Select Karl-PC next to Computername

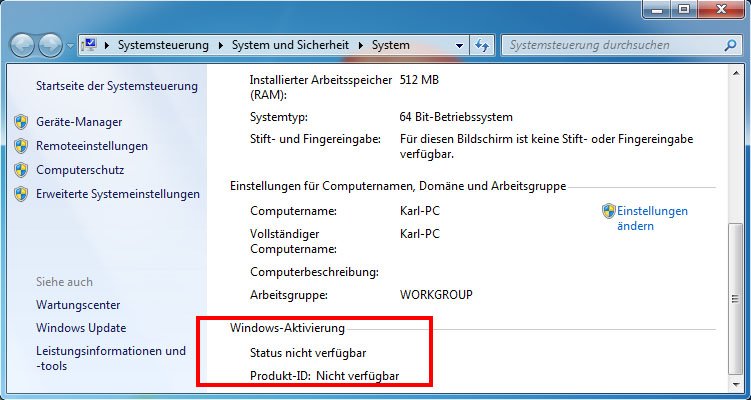420,211
